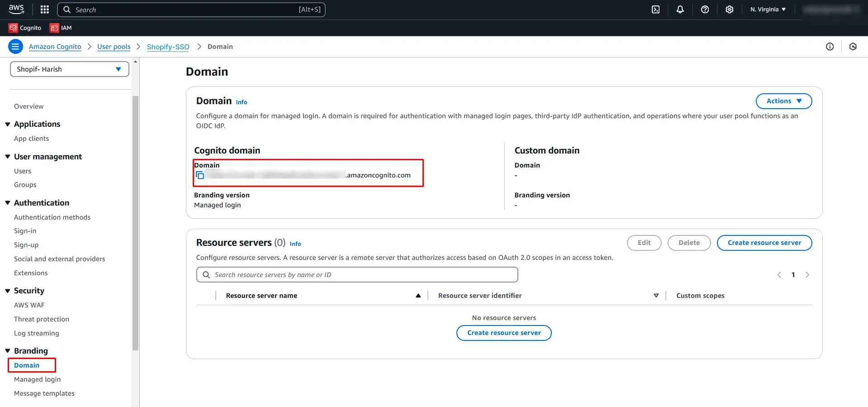Open Message templates
Image resolution: width=868 pixels, height=407 pixels.
click(44, 393)
